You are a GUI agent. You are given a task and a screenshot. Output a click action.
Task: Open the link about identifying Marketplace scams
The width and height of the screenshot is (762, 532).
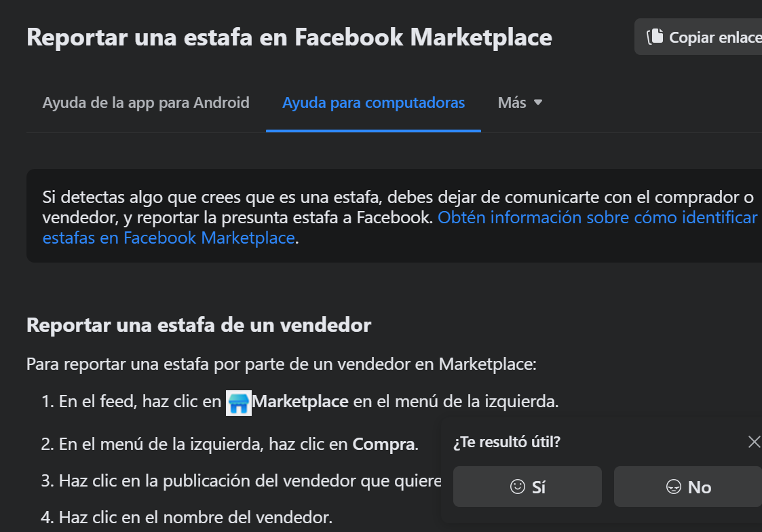point(597,217)
